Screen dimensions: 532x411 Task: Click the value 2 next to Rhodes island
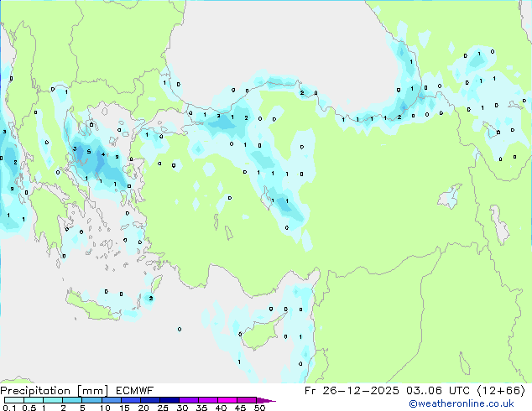[150, 298]
